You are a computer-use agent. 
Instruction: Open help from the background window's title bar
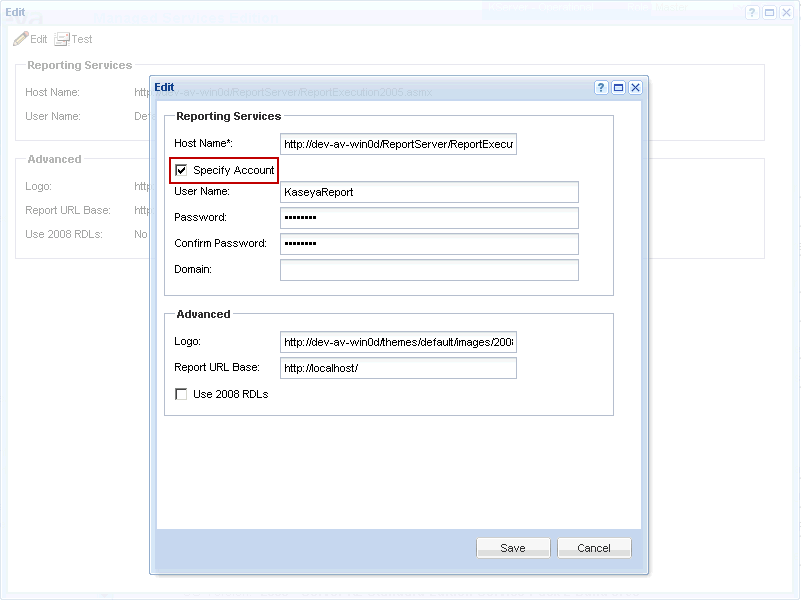pos(753,13)
